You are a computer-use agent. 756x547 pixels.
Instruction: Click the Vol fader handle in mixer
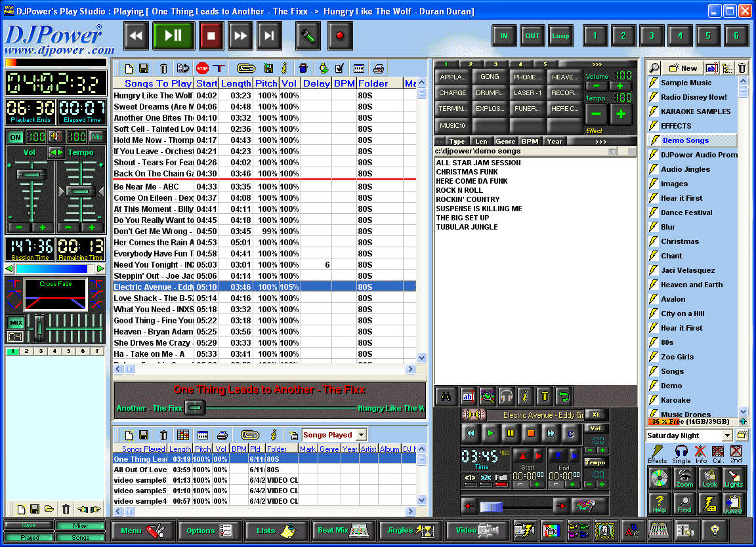(31, 175)
